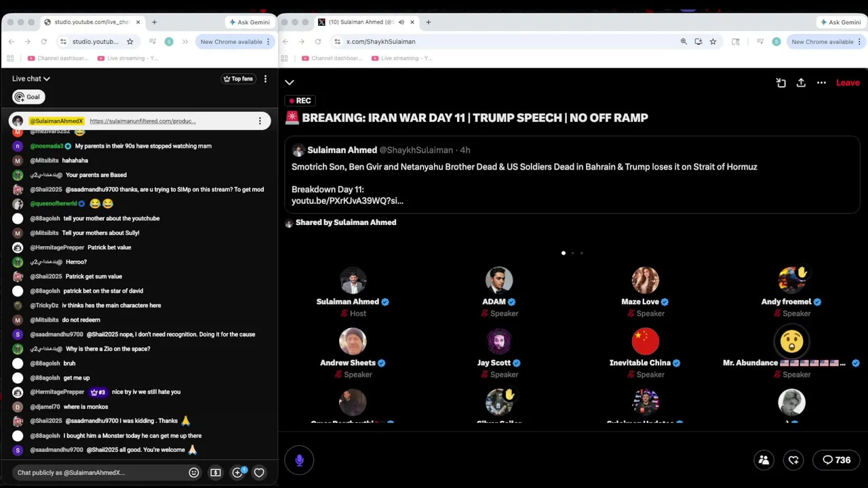Screen dimensions: 868x488
Task: Open the Space participants list icon
Action: pyautogui.click(x=764, y=460)
